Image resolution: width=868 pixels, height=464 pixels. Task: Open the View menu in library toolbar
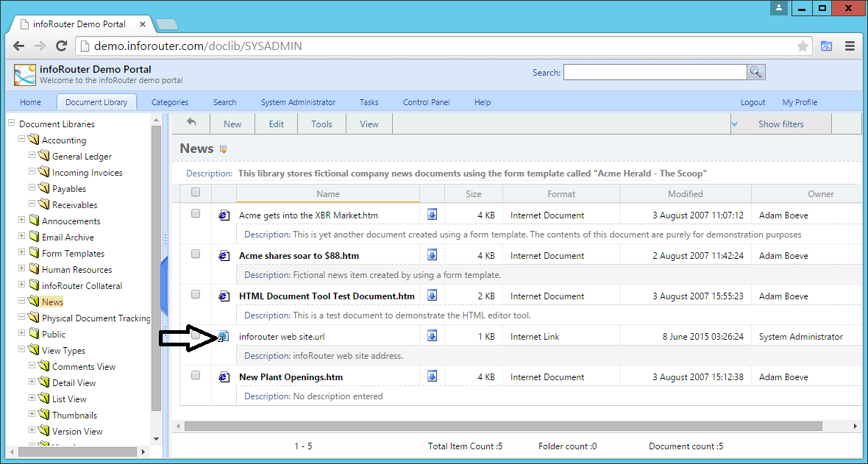click(369, 124)
